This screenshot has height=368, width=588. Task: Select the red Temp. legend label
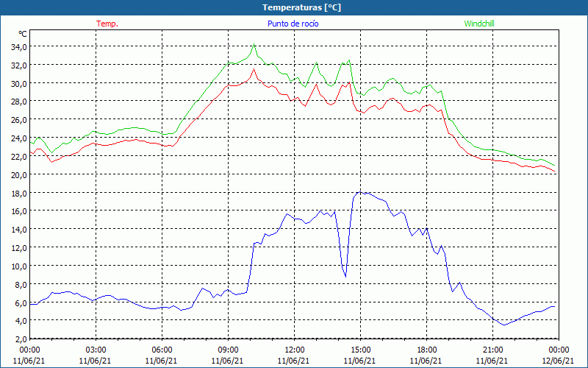[x=107, y=24]
